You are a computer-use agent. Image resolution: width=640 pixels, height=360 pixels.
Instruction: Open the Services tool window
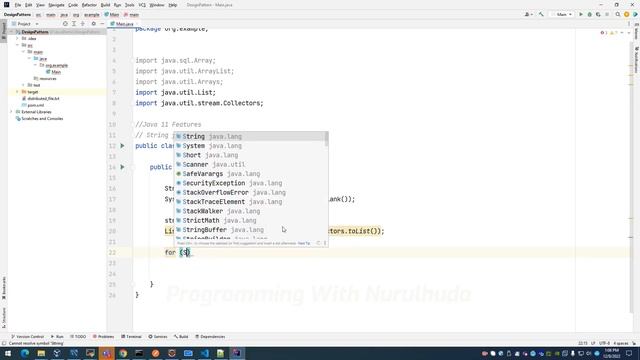158,337
